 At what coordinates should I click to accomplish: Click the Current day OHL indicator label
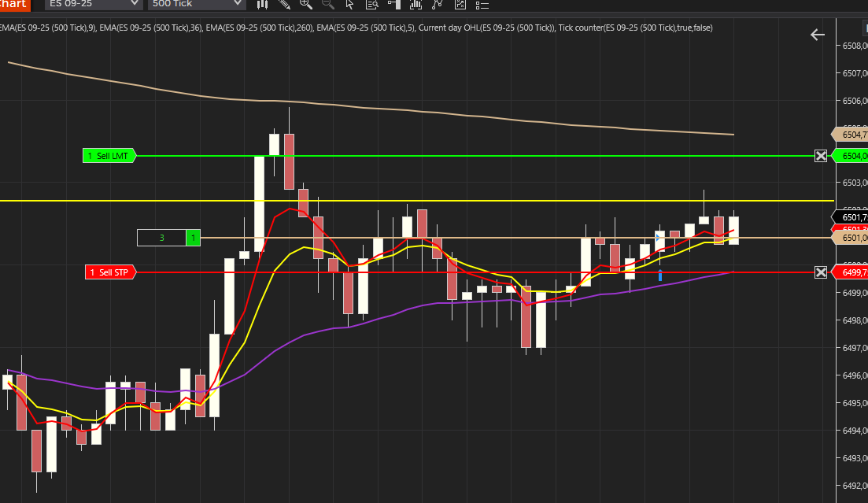point(487,28)
